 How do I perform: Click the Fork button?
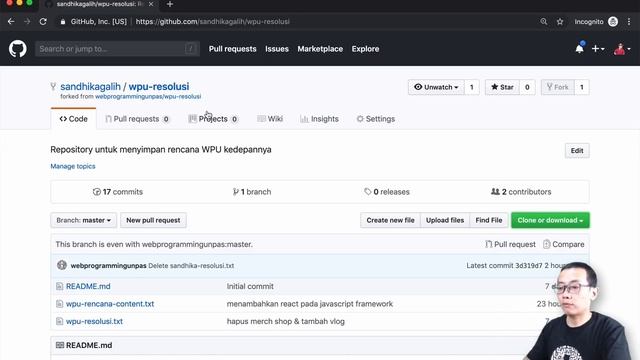click(x=558, y=87)
